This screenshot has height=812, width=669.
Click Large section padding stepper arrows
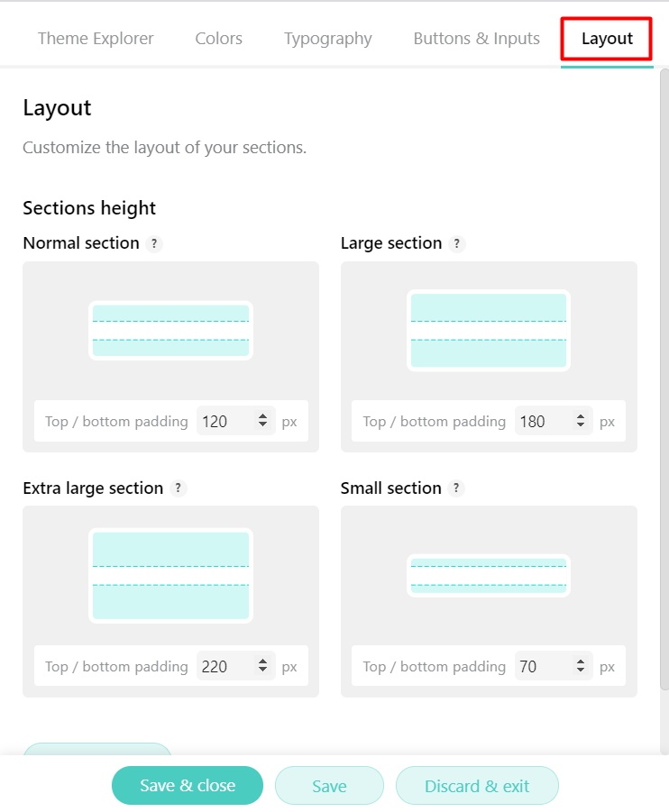click(581, 421)
